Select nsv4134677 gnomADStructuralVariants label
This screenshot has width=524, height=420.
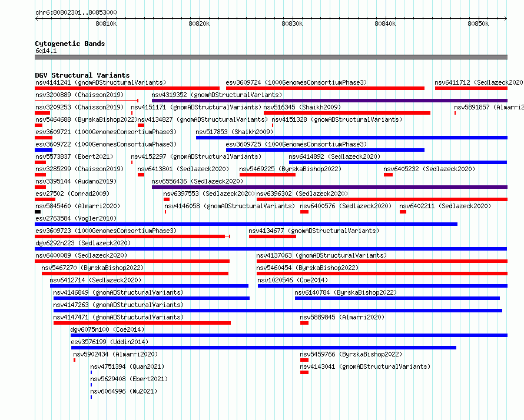[x=314, y=231]
